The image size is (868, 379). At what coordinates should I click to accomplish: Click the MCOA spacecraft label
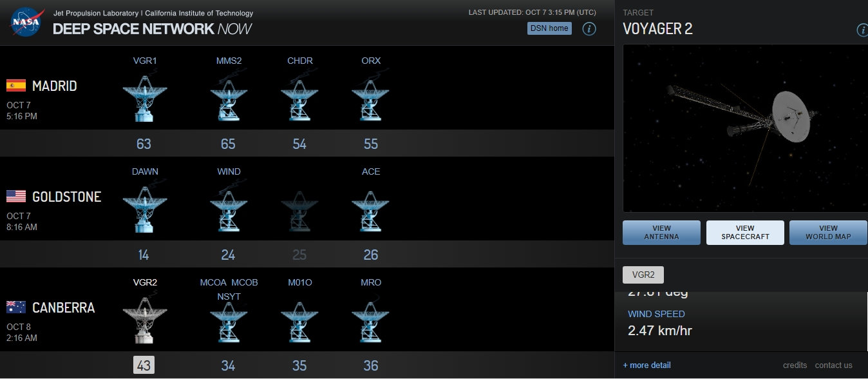213,282
